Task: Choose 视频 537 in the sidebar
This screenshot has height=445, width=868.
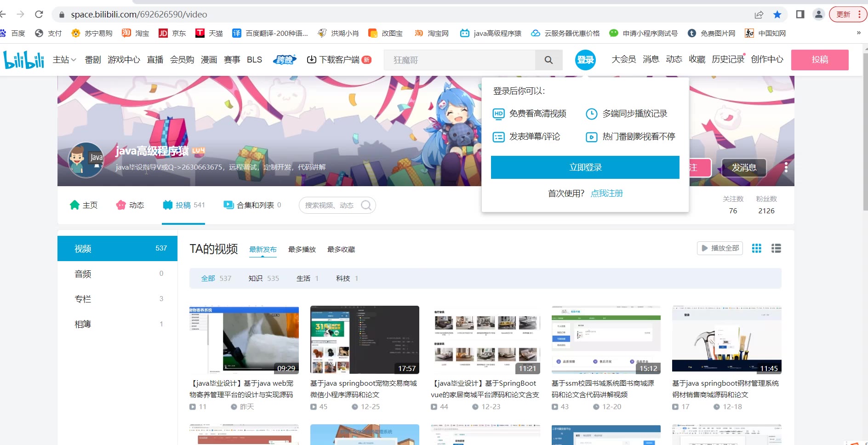Action: (x=117, y=249)
